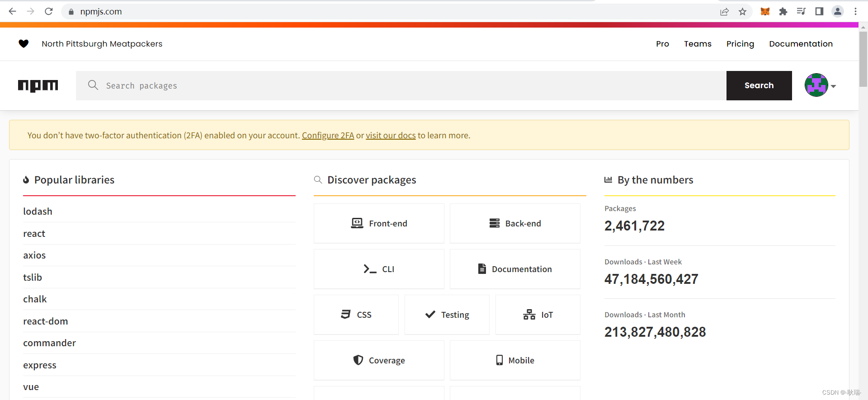Open the Chrome profile avatar
Viewport: 868px width, 400px height.
(x=838, y=12)
